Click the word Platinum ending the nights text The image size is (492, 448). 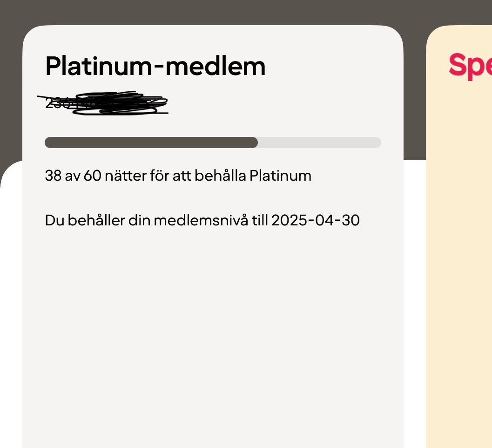pyautogui.click(x=280, y=176)
